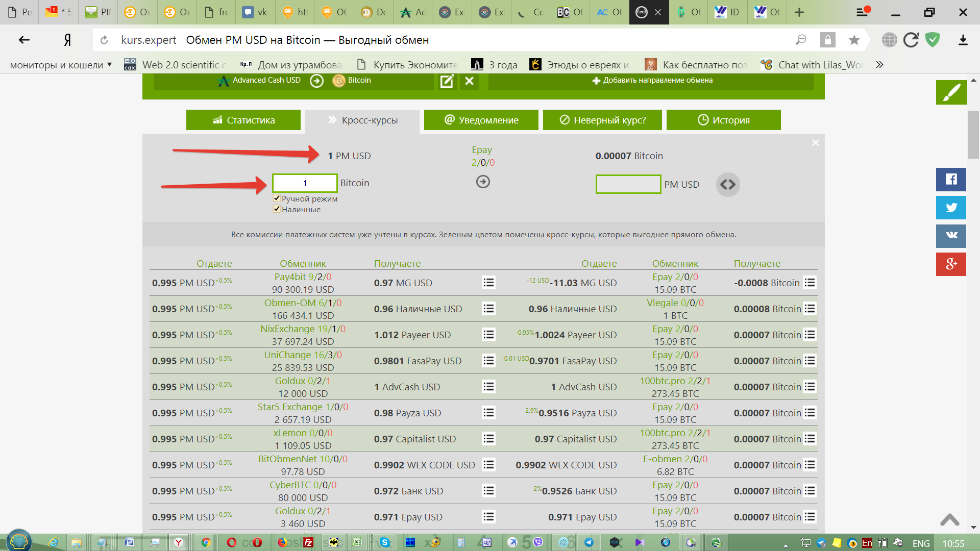
Task: Edit the Advanced Cash USD to Bitcoin direction
Action: 447,81
